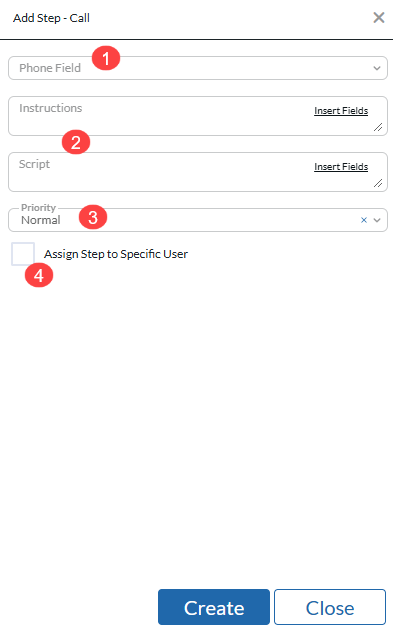Click the Phone Field chevron arrow

coord(377,68)
